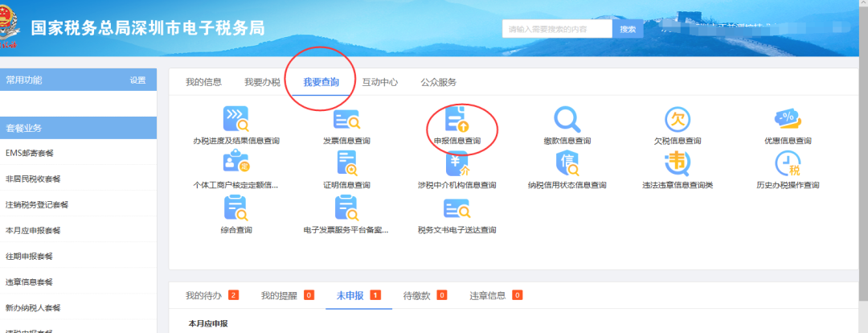868x333 pixels.
Task: Click 设置 in 常用功能 header
Action: tap(138, 80)
